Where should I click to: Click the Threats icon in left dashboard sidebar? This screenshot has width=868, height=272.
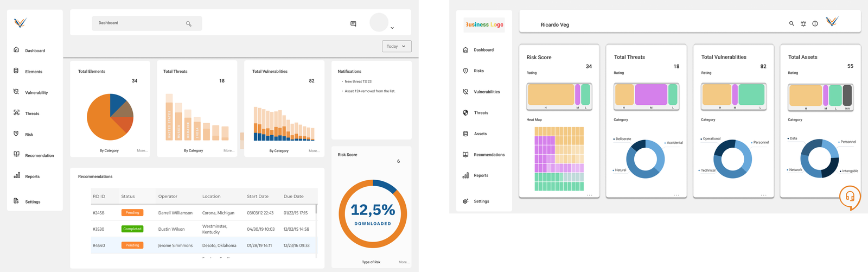16,113
